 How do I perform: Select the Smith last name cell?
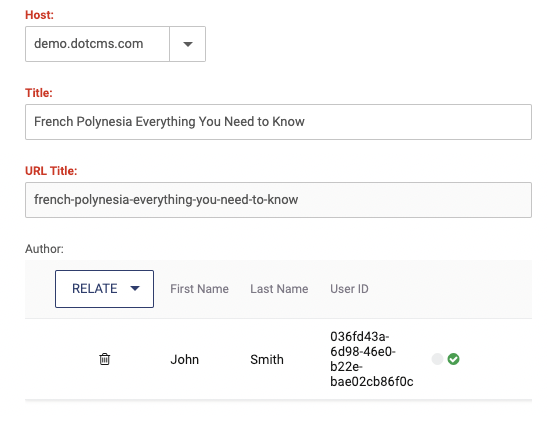pos(267,360)
